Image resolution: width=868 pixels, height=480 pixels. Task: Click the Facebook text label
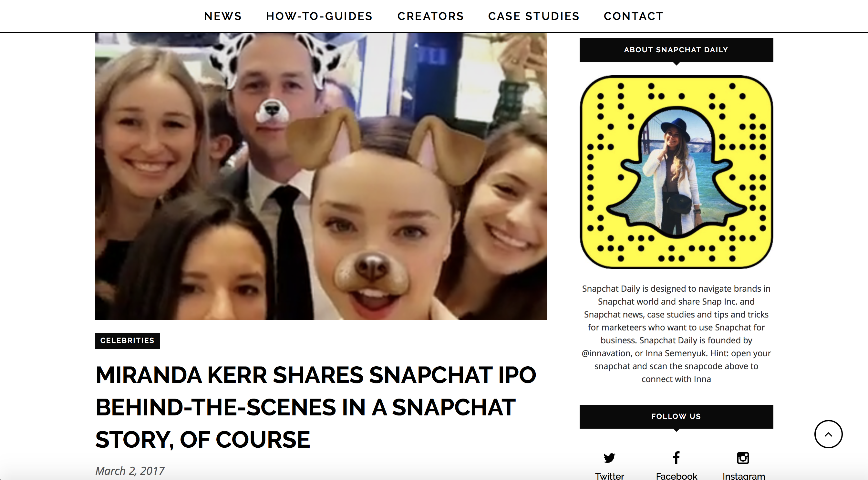pyautogui.click(x=676, y=475)
